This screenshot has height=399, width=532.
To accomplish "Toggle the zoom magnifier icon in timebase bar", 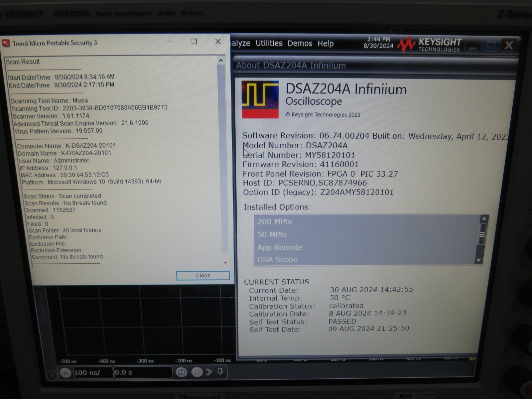I will point(182,372).
